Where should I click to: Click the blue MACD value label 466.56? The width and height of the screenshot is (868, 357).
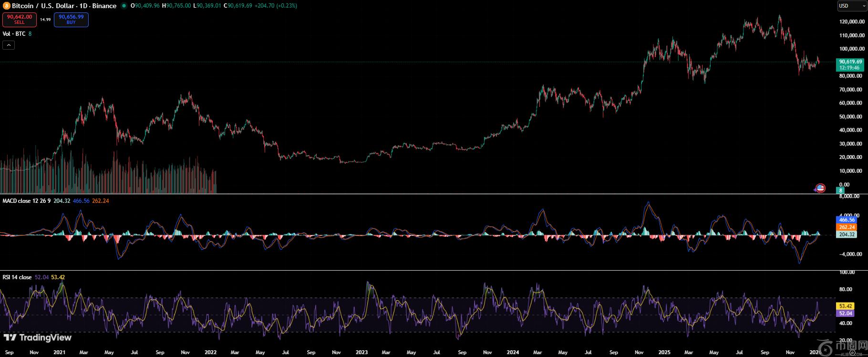point(847,220)
